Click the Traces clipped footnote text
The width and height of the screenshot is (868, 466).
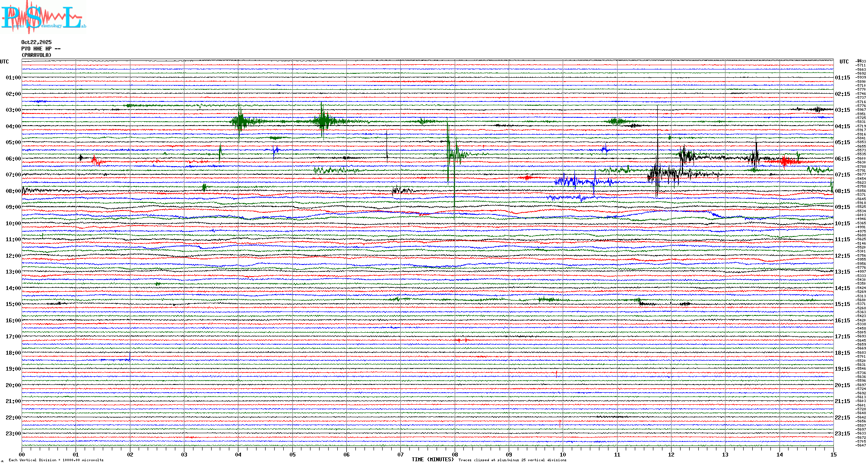(x=512, y=460)
